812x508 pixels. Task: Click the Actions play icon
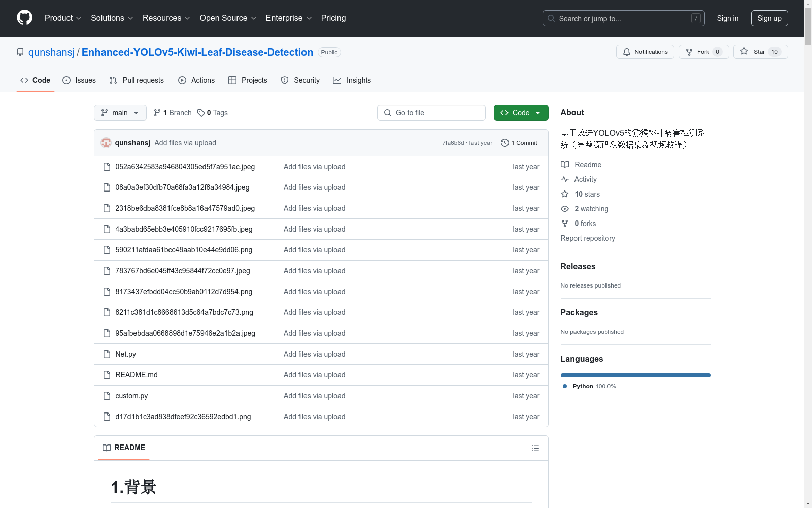(x=182, y=80)
